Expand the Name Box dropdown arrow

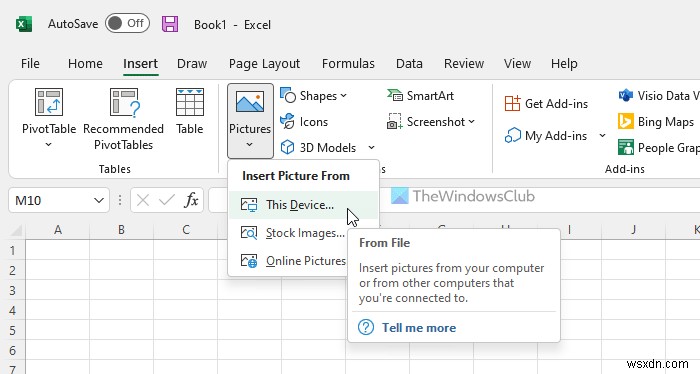[99, 200]
